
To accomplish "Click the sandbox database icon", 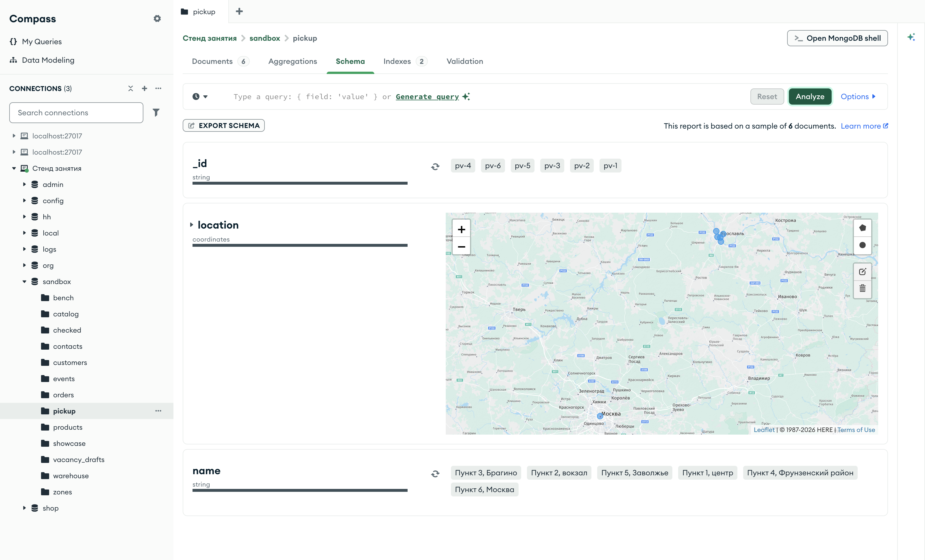I will pyautogui.click(x=35, y=281).
